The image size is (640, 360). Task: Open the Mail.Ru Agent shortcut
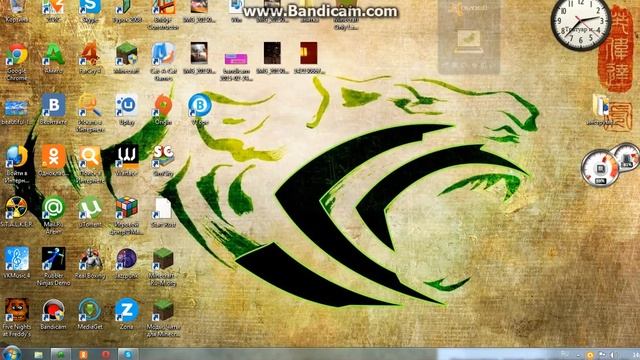coord(53,208)
